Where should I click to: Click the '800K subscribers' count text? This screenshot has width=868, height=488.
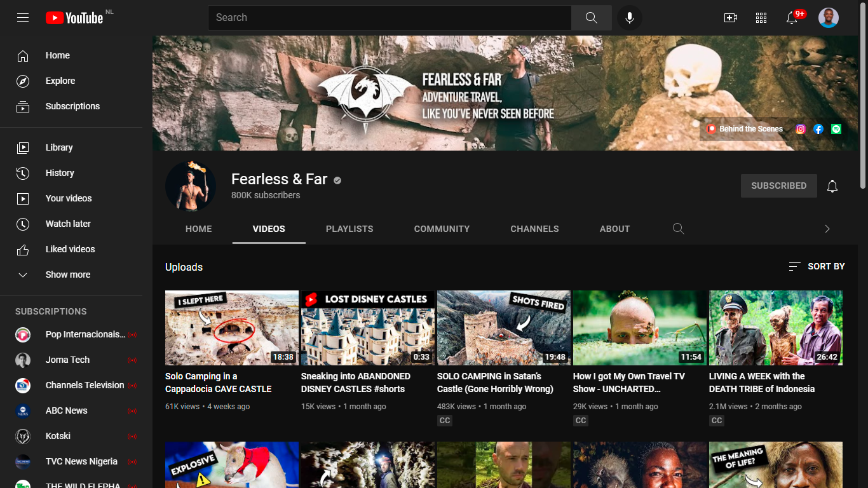266,196
